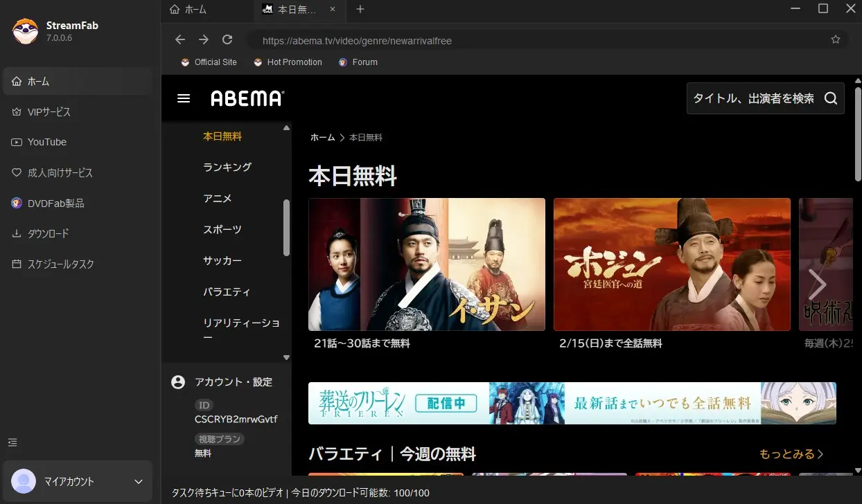862x504 pixels.
Task: Select リアリティーショー in genre list
Action: 241,330
